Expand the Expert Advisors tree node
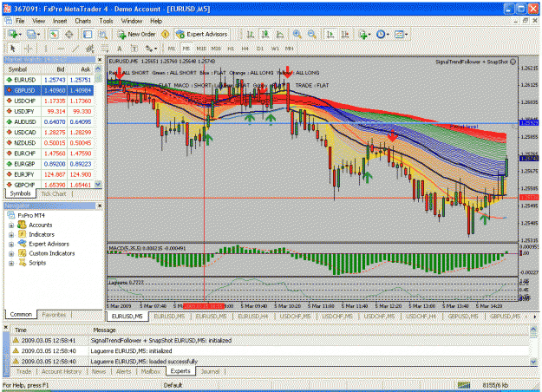This screenshot has height=392, width=542. 11,244
